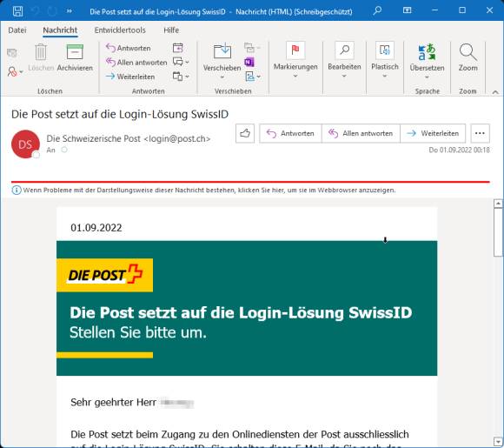Open the three-dot more actions menu
Screen dimensions: 504x448
[480, 133]
